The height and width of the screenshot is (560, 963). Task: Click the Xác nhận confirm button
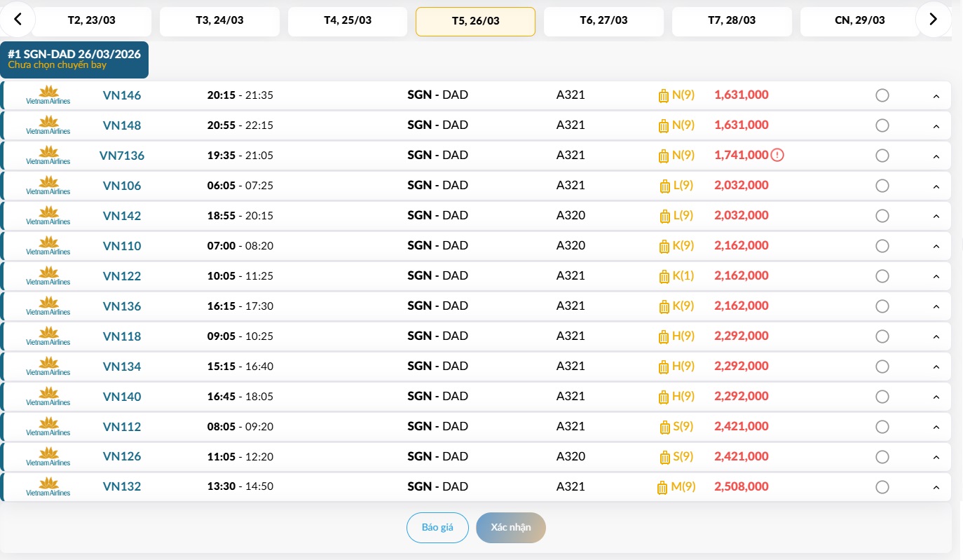pyautogui.click(x=510, y=528)
